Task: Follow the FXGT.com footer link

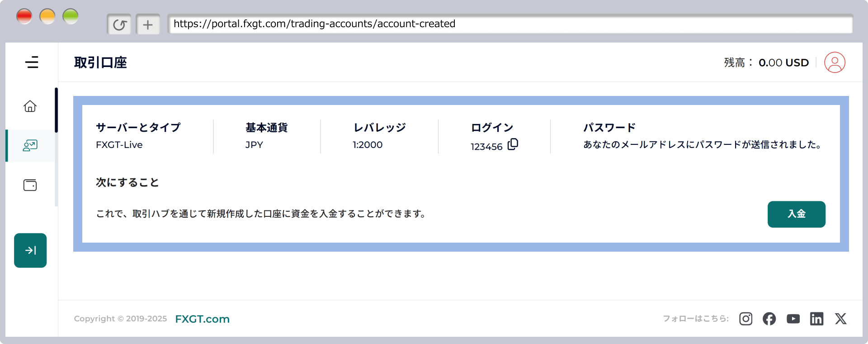Action: pos(202,319)
